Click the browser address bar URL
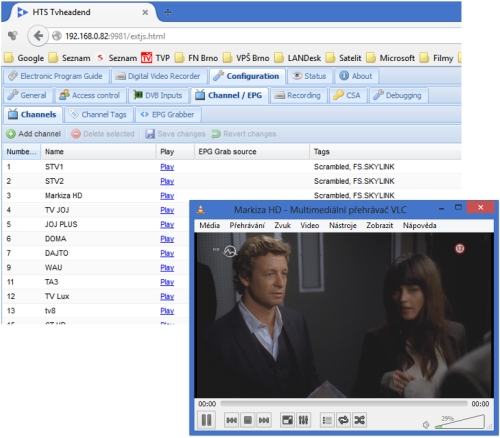The image size is (500, 438). pyautogui.click(x=115, y=36)
